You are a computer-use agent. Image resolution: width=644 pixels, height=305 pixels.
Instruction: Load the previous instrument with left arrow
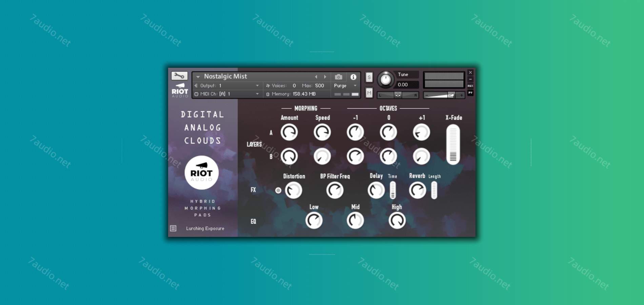click(x=316, y=77)
